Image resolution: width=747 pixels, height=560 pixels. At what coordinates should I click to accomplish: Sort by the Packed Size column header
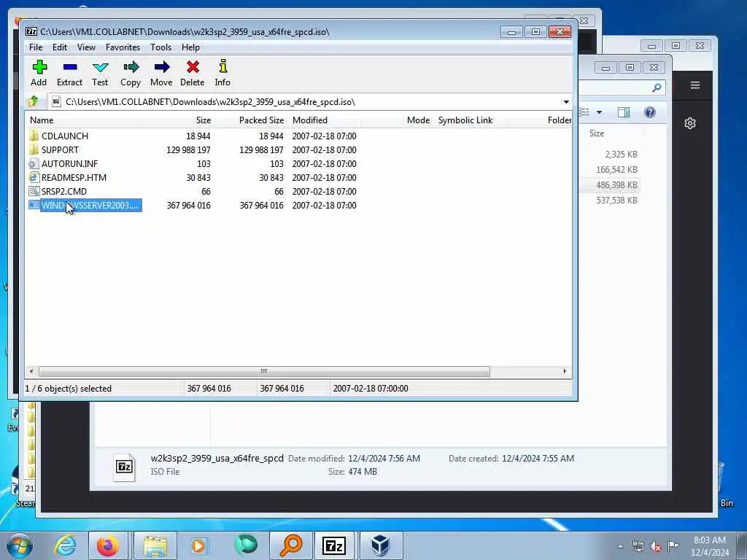251,120
